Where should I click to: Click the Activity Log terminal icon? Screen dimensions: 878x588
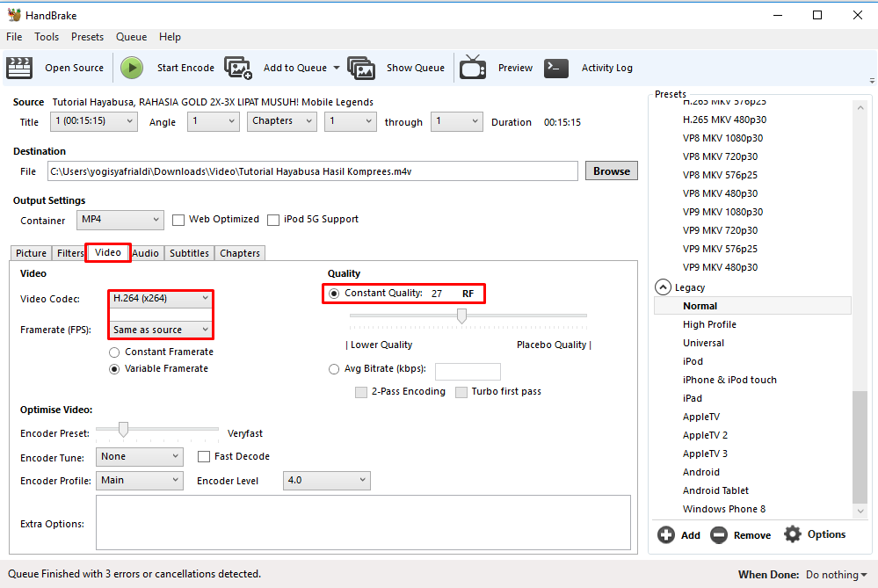click(556, 68)
